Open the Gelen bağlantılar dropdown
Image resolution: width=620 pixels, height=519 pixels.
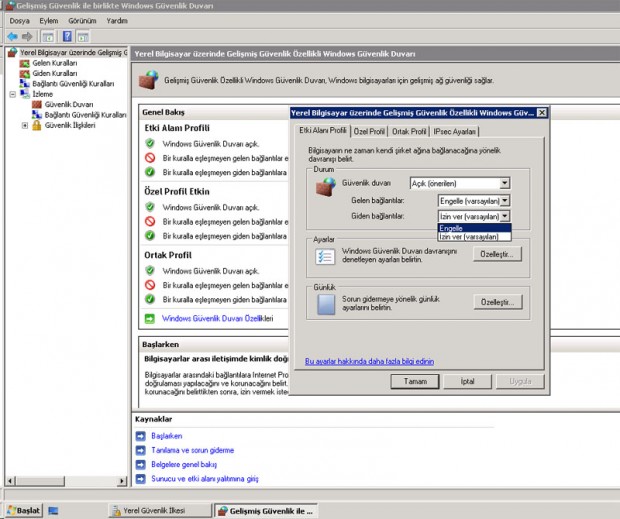coord(474,201)
